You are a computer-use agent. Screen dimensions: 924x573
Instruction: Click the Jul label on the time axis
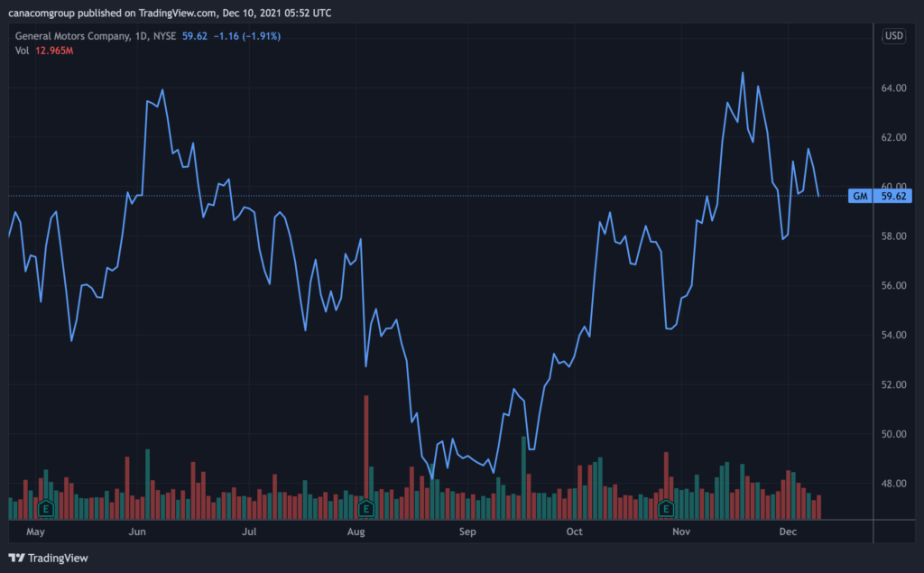249,531
